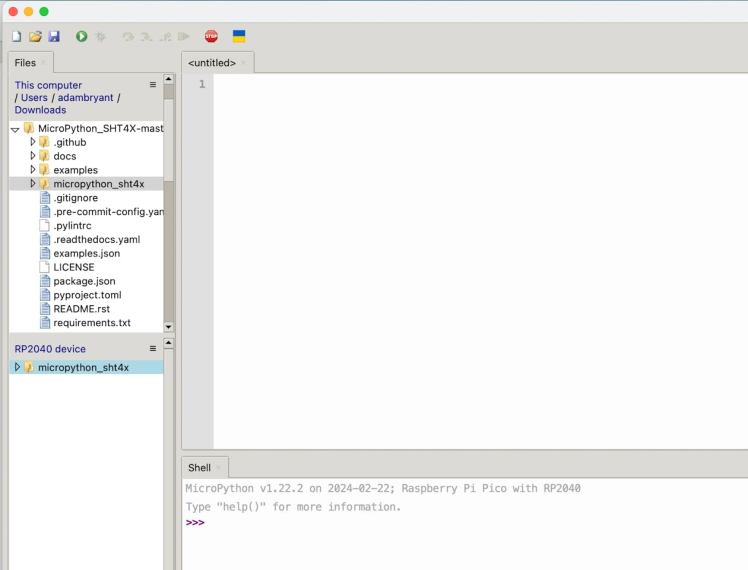
Task: Open a file using the folder icon
Action: pyautogui.click(x=35, y=36)
